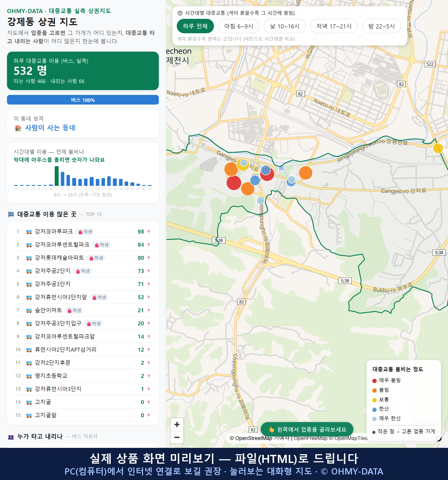The width and height of the screenshot is (448, 480).
Task: Click the 학생 tag on 강저주공2단지
Action: coord(83,271)
